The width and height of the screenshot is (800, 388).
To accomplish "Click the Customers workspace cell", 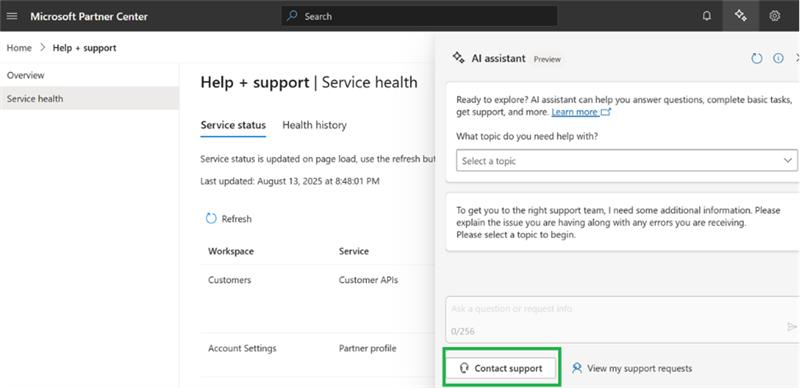I will pos(230,280).
